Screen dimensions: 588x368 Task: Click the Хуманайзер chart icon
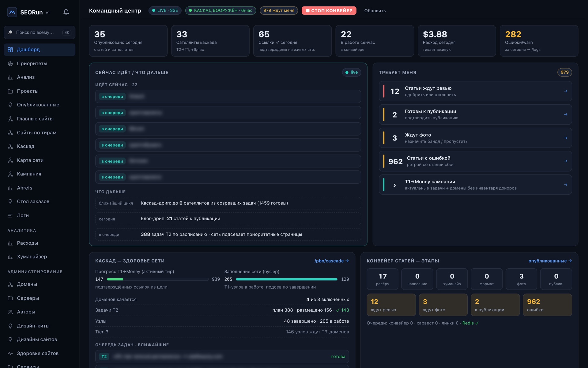10,257
